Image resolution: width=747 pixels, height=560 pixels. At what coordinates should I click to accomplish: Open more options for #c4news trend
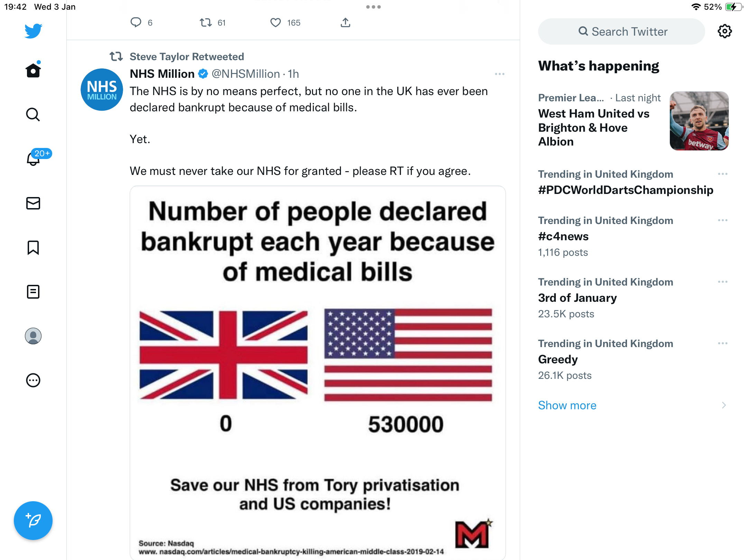tap(723, 220)
